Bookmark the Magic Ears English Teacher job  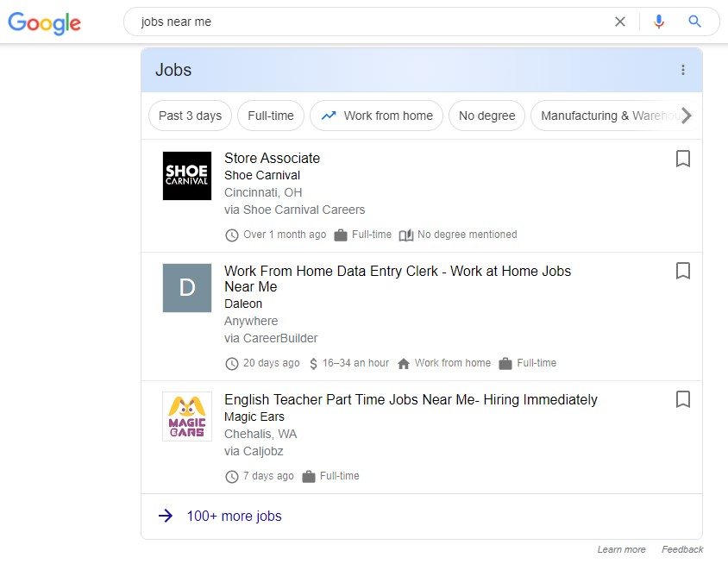click(x=682, y=399)
